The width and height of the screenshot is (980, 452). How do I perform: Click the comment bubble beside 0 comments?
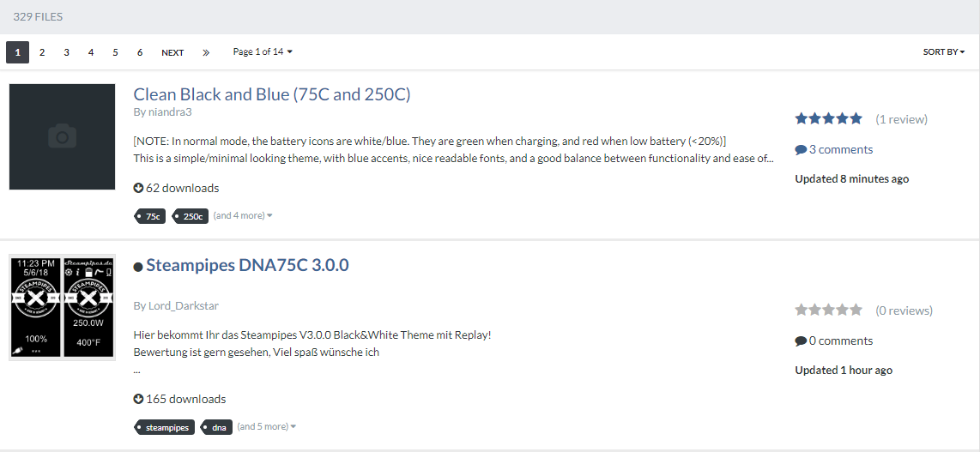click(801, 341)
